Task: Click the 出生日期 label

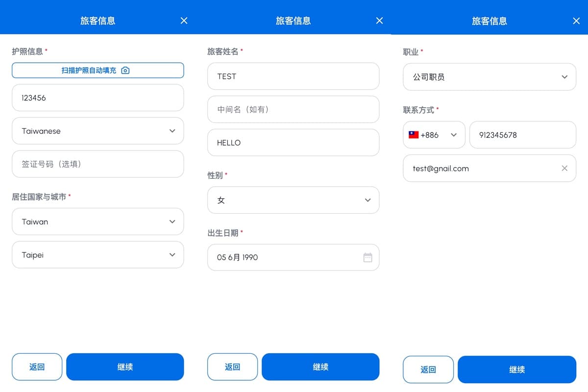Action: [223, 233]
